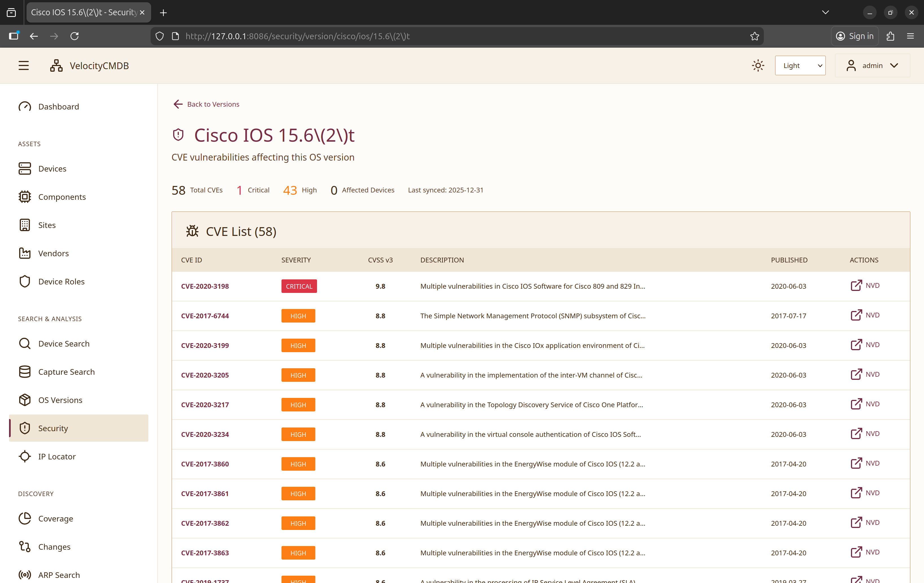Open the browser sidebar toggle icon
Screen dimensions: 924x583
(14, 36)
